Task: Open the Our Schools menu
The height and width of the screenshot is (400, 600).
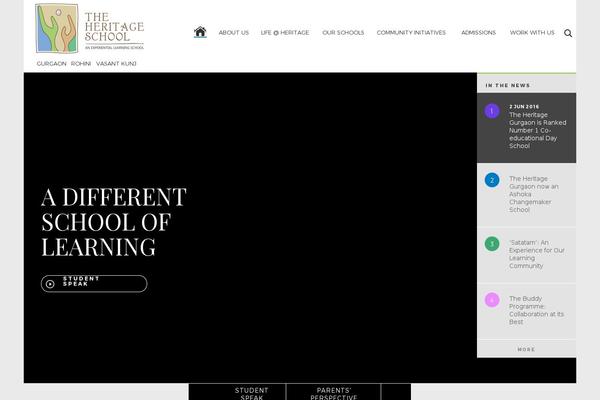Action: [343, 33]
